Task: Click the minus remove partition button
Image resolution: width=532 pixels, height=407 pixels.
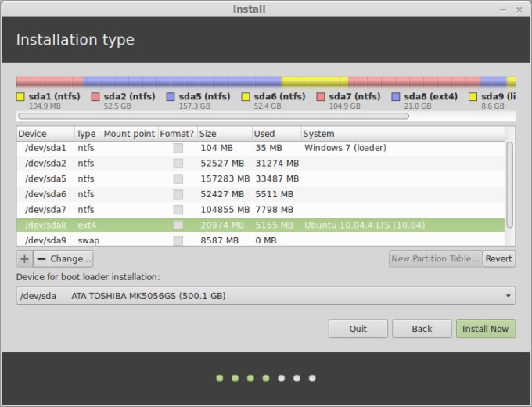Action: (41, 259)
